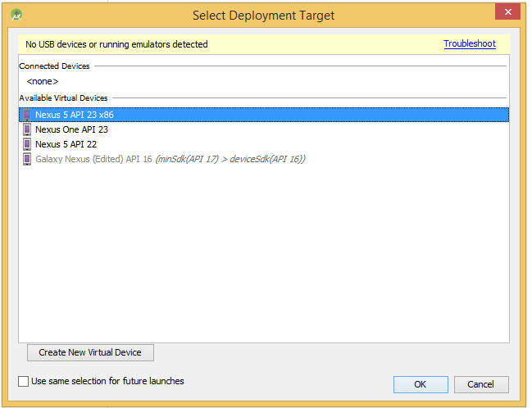Image resolution: width=532 pixels, height=408 pixels.
Task: Click the <none> connected devices entry
Action: coord(43,82)
